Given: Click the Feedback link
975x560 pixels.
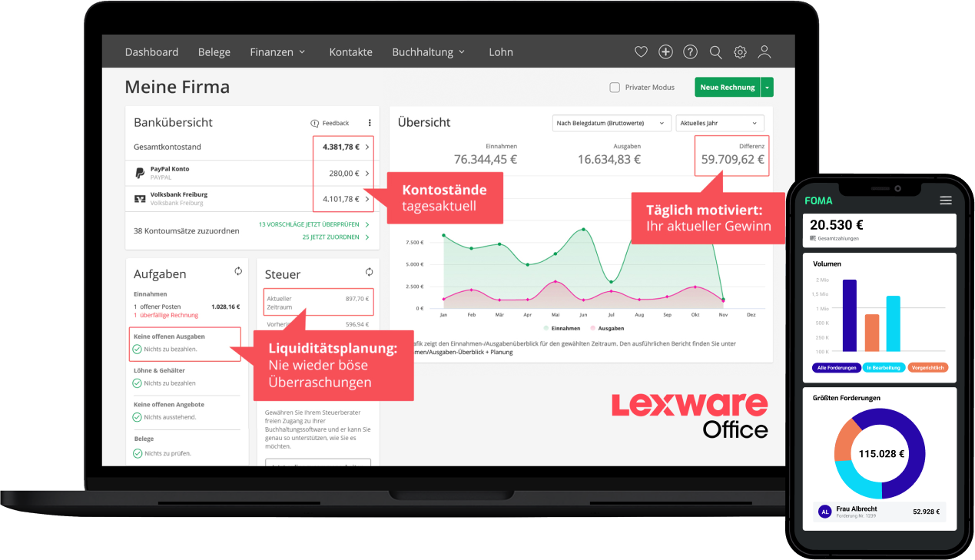Looking at the screenshot, I should (335, 123).
